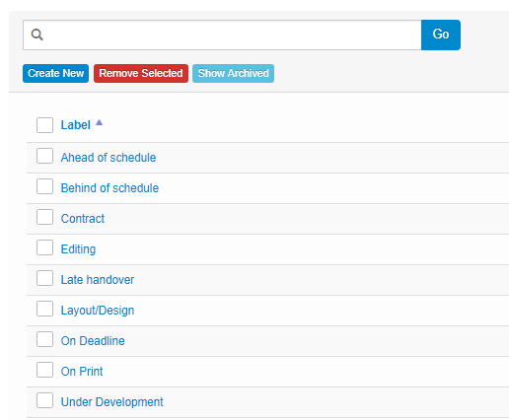
Task: Open the On Deadline label
Action: [x=93, y=341]
